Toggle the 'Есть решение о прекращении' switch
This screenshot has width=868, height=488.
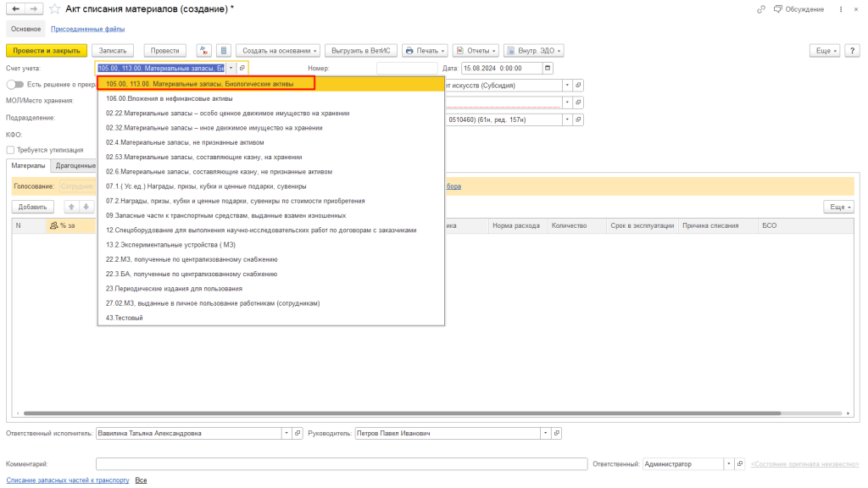(x=14, y=85)
